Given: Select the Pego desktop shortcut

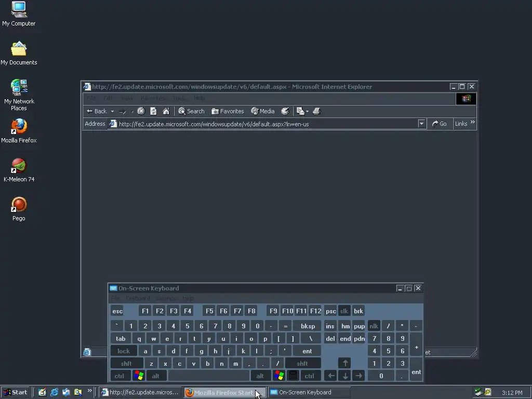Looking at the screenshot, I should click(x=19, y=209).
